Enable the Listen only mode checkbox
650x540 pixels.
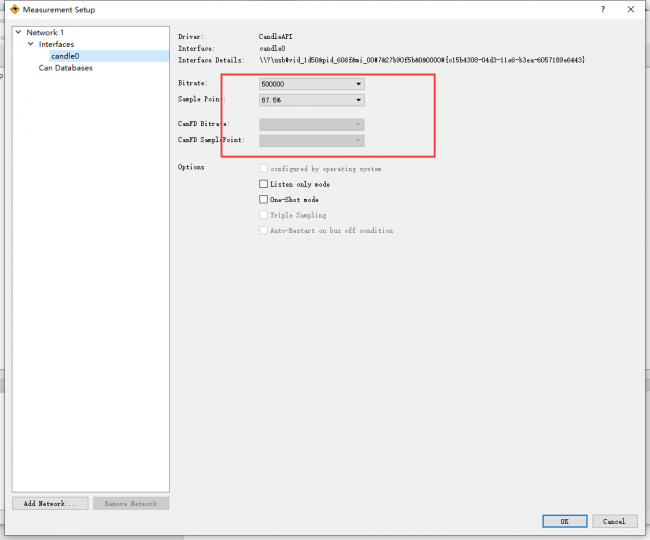(x=263, y=184)
